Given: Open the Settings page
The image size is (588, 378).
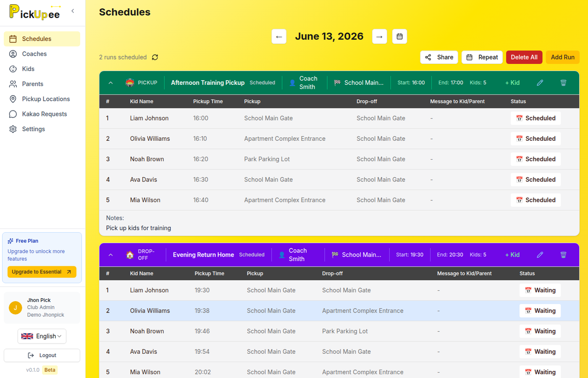Looking at the screenshot, I should [42, 129].
